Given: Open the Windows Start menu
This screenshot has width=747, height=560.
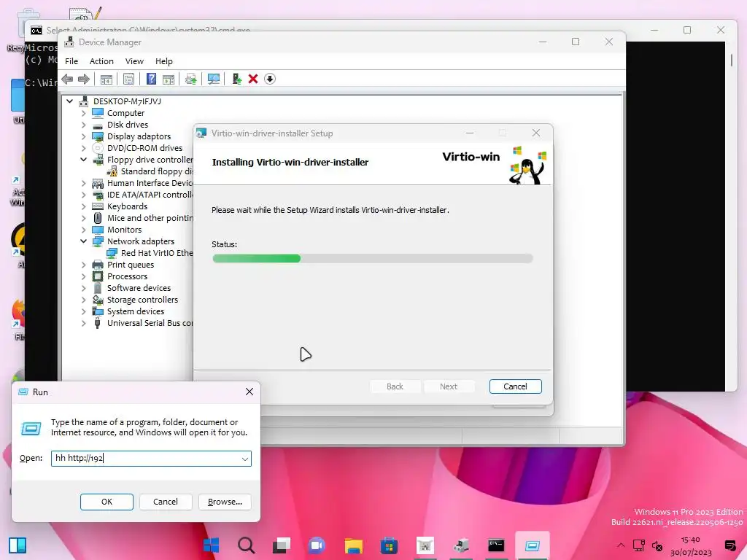Looking at the screenshot, I should [x=211, y=545].
